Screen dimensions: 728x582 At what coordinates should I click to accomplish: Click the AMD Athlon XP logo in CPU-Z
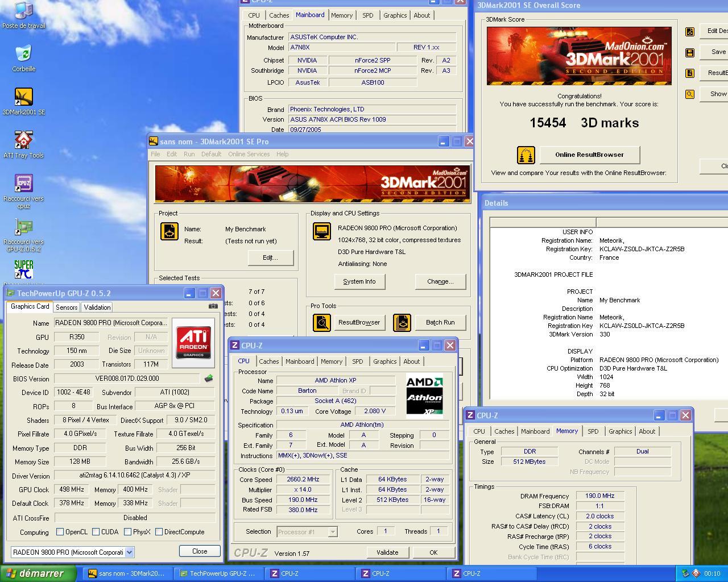coord(424,395)
